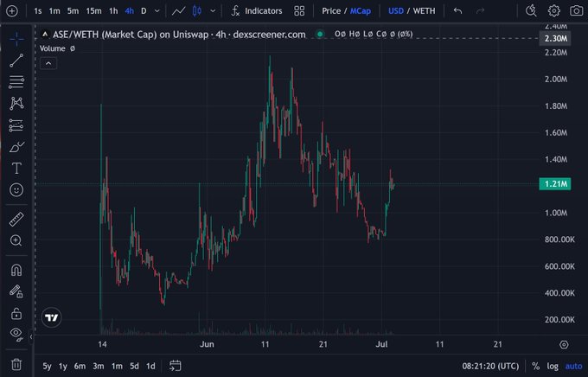
Task: Click the Jul date on time axis
Action: (381, 344)
